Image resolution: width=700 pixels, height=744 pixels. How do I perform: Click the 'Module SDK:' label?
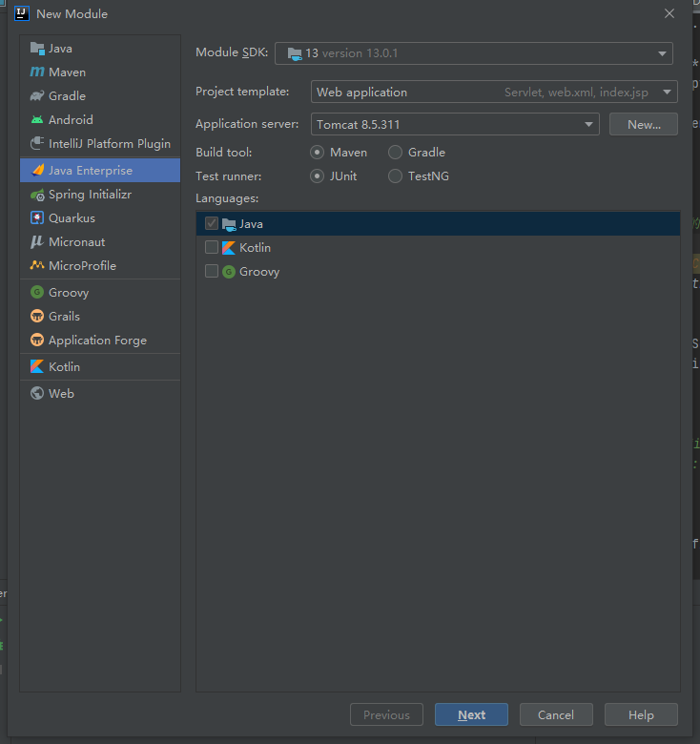point(232,52)
